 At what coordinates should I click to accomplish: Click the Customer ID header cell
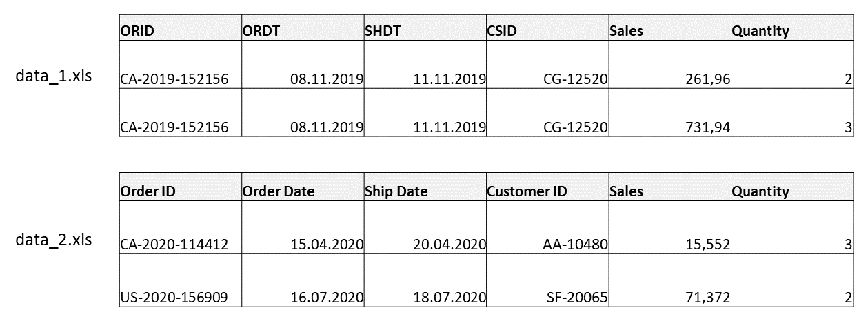(547, 187)
